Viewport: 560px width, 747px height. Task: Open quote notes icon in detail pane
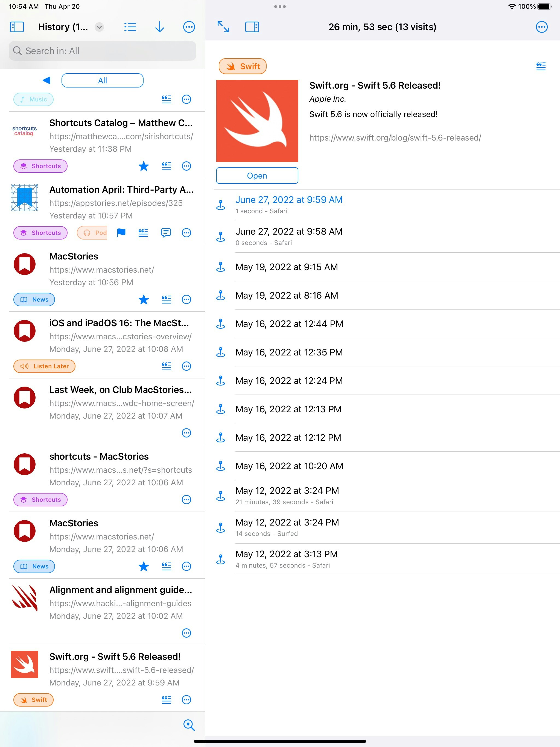tap(541, 66)
